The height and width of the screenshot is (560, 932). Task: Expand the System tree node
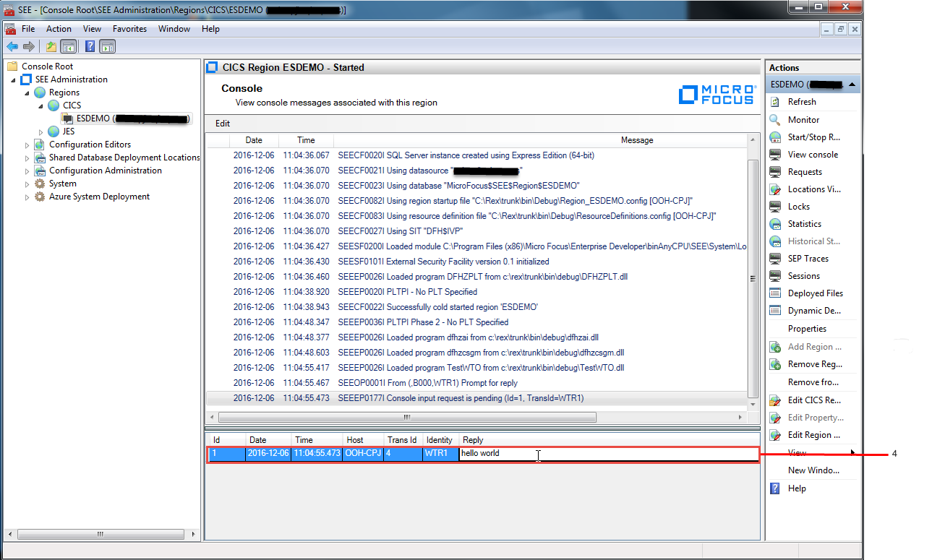pos(27,184)
